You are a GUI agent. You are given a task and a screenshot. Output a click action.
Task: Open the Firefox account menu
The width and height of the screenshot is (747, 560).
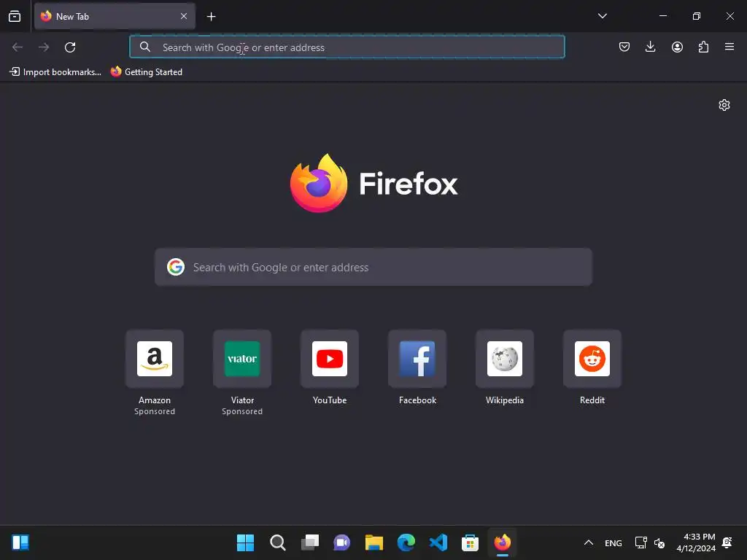coord(677,47)
